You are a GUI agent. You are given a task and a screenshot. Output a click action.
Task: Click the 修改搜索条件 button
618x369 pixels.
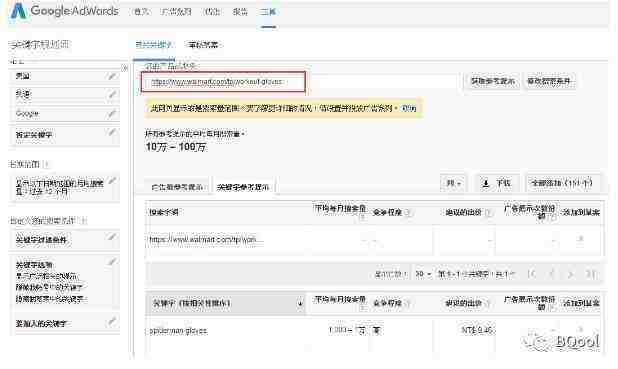(x=549, y=81)
